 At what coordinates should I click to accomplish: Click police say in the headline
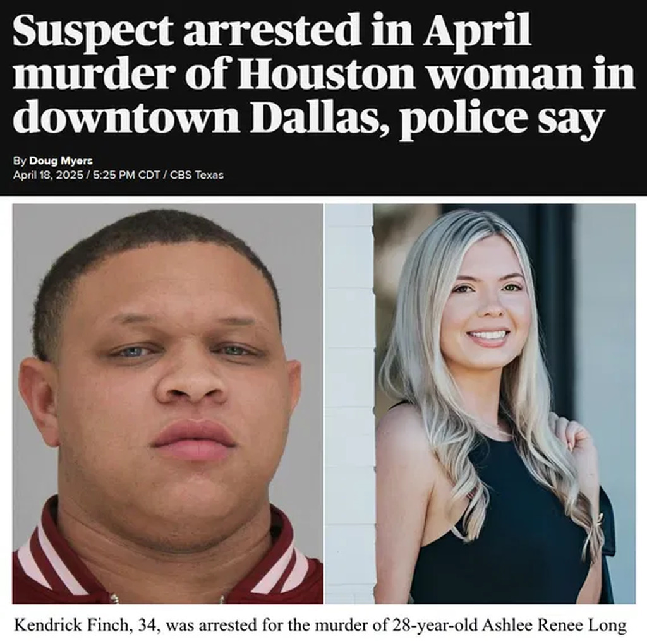coord(502,119)
